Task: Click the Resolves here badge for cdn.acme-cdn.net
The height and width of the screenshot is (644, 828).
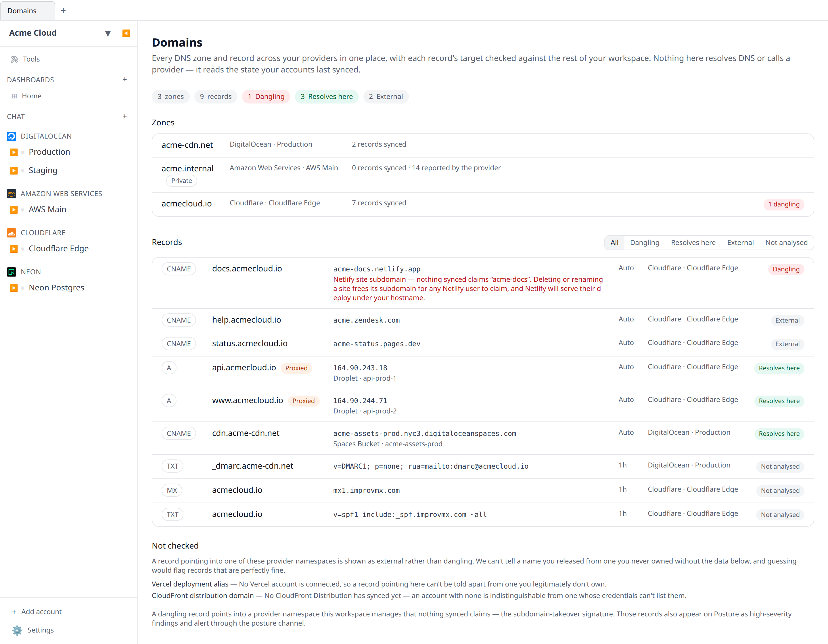Action: point(779,434)
